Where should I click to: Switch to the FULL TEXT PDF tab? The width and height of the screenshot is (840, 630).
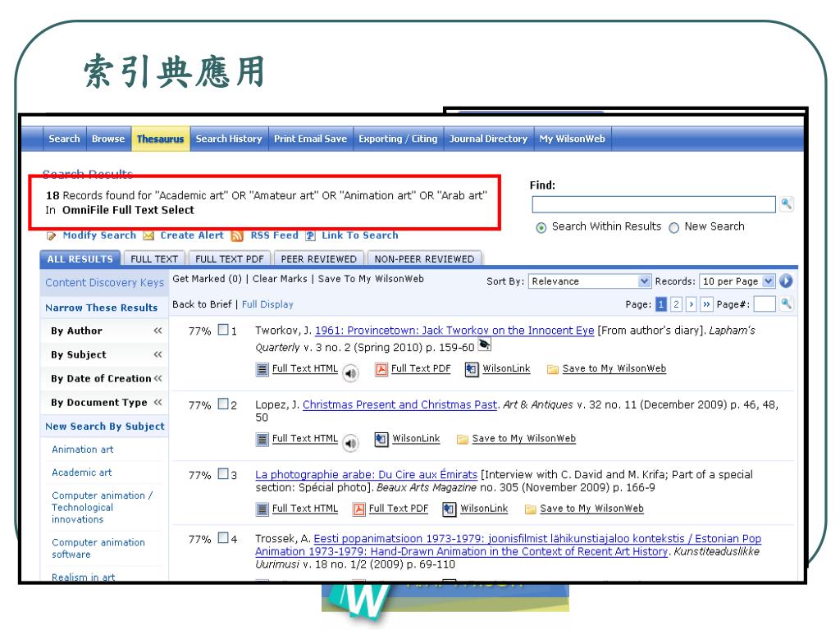[230, 258]
